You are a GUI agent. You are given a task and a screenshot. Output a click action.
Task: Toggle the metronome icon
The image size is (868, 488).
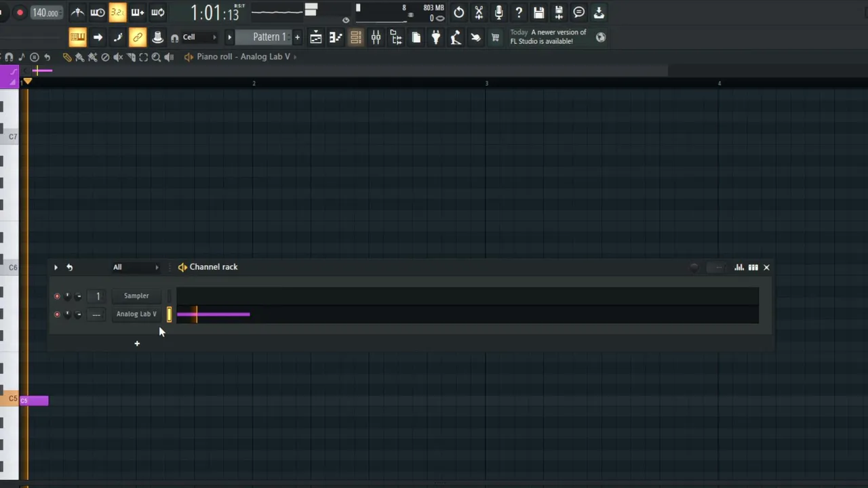[x=77, y=12]
